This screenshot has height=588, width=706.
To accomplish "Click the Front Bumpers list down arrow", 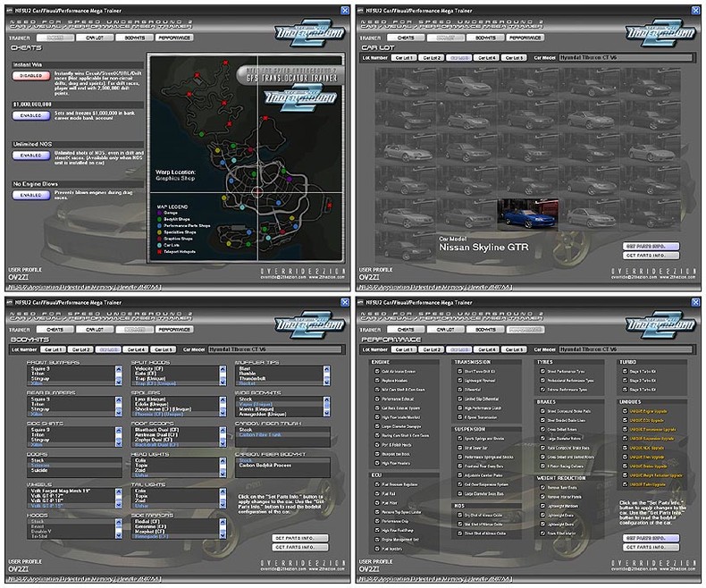I will click(x=119, y=382).
